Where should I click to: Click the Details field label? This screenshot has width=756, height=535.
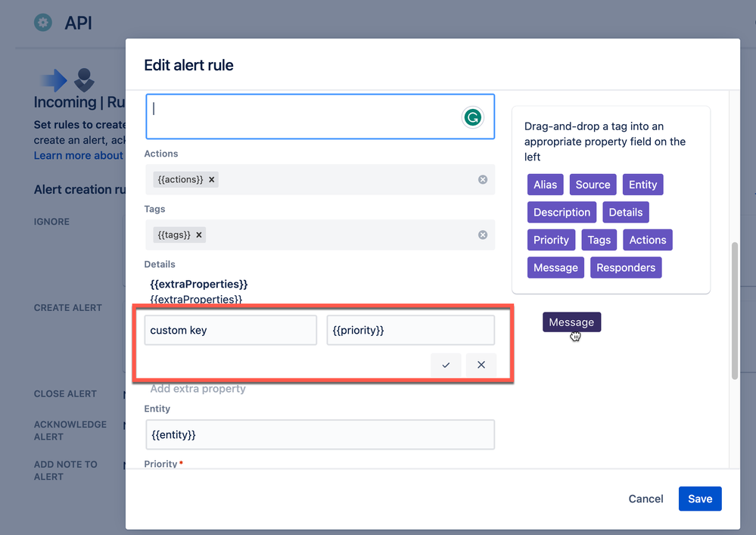(x=160, y=264)
